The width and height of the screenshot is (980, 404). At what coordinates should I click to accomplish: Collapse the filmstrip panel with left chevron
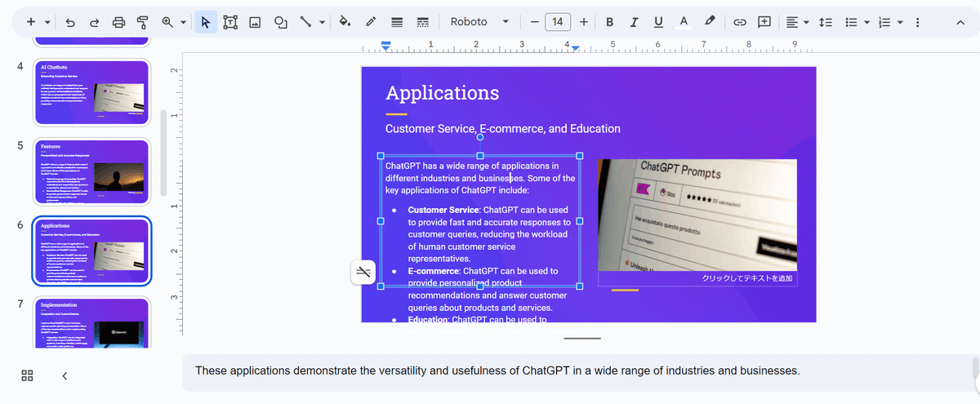(x=65, y=375)
